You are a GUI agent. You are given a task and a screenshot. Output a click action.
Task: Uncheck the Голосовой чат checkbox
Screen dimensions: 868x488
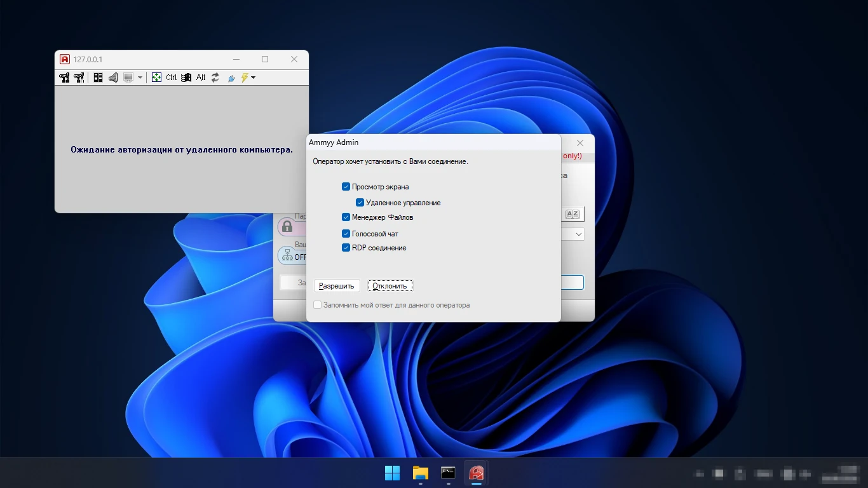click(346, 234)
